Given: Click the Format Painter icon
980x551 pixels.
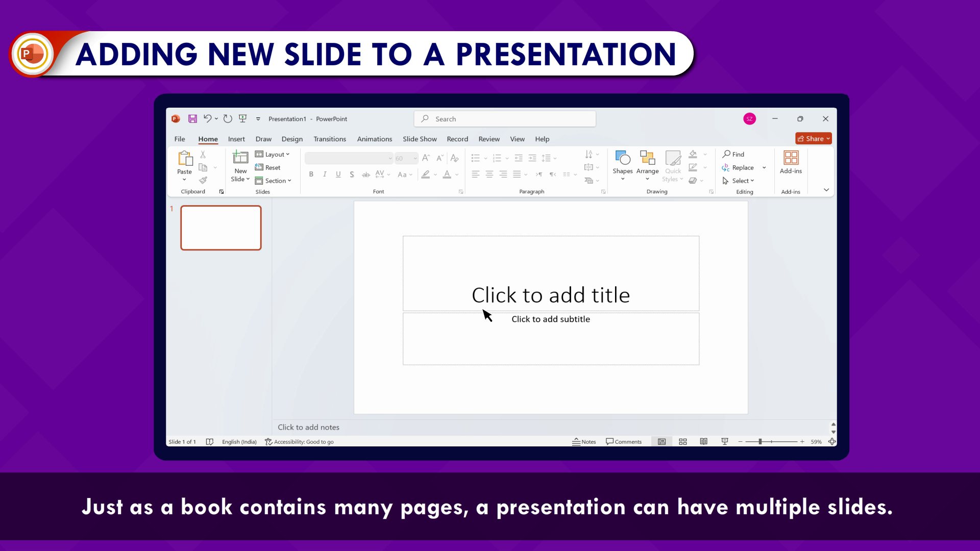Looking at the screenshot, I should (203, 180).
